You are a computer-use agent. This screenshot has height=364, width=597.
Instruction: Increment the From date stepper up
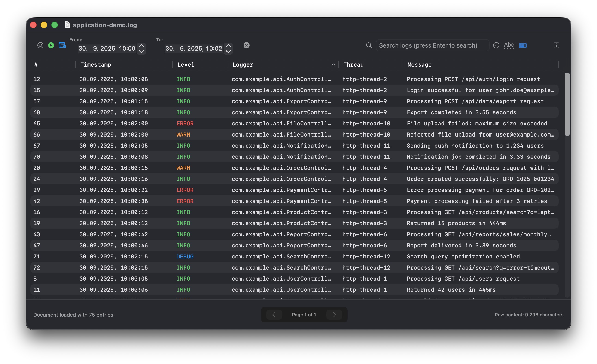(141, 45)
